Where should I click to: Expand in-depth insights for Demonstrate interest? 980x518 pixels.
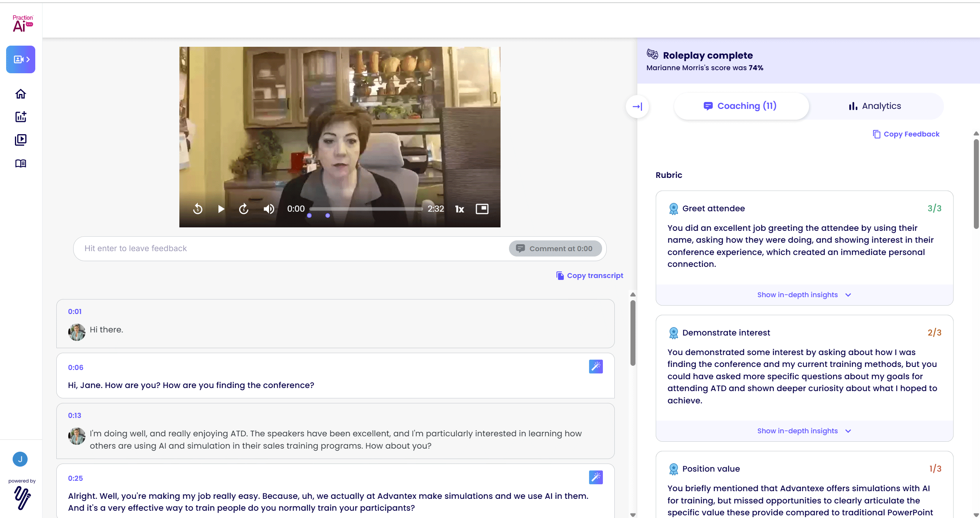coord(804,431)
